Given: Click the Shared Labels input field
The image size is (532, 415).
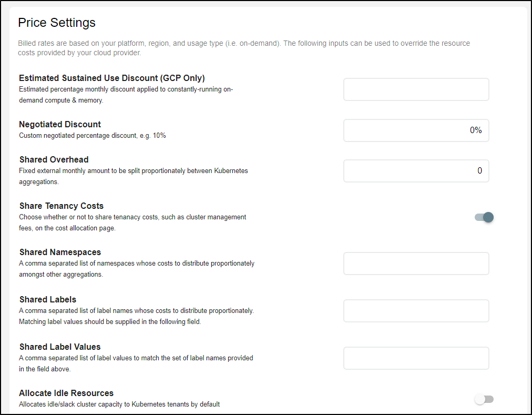Looking at the screenshot, I should click(x=416, y=311).
